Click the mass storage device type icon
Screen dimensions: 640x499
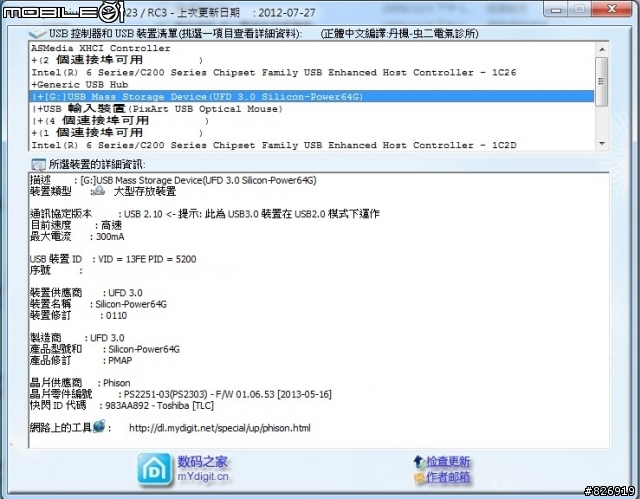(98, 191)
